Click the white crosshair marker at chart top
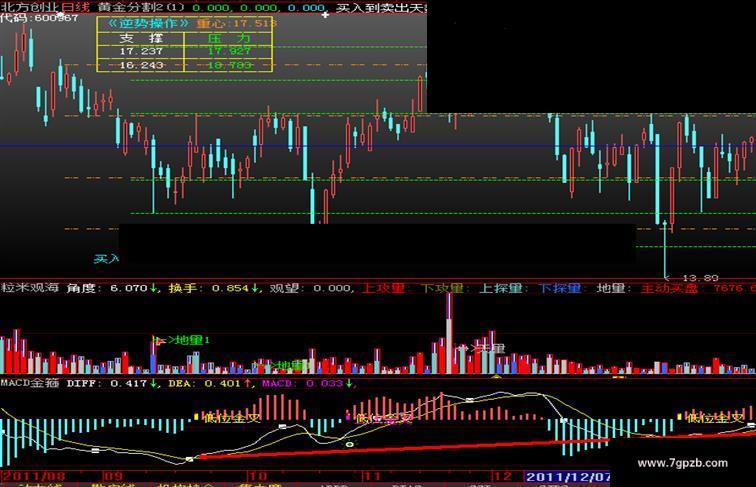The height and width of the screenshot is (487, 756). point(325,15)
